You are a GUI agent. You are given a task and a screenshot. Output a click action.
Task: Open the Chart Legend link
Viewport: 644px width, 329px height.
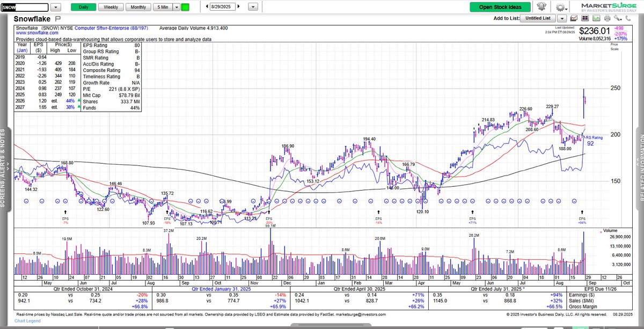tap(27, 320)
